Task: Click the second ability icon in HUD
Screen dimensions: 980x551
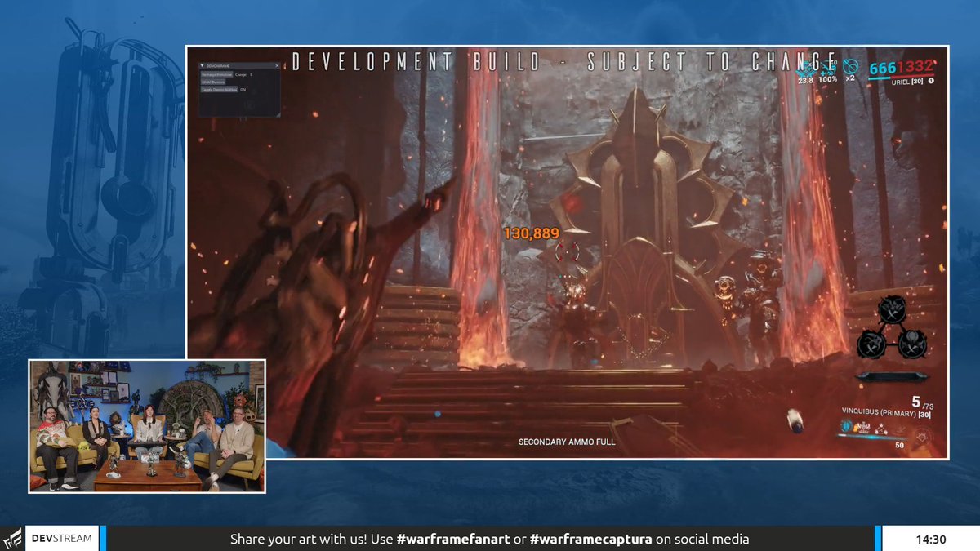Action: [x=862, y=428]
